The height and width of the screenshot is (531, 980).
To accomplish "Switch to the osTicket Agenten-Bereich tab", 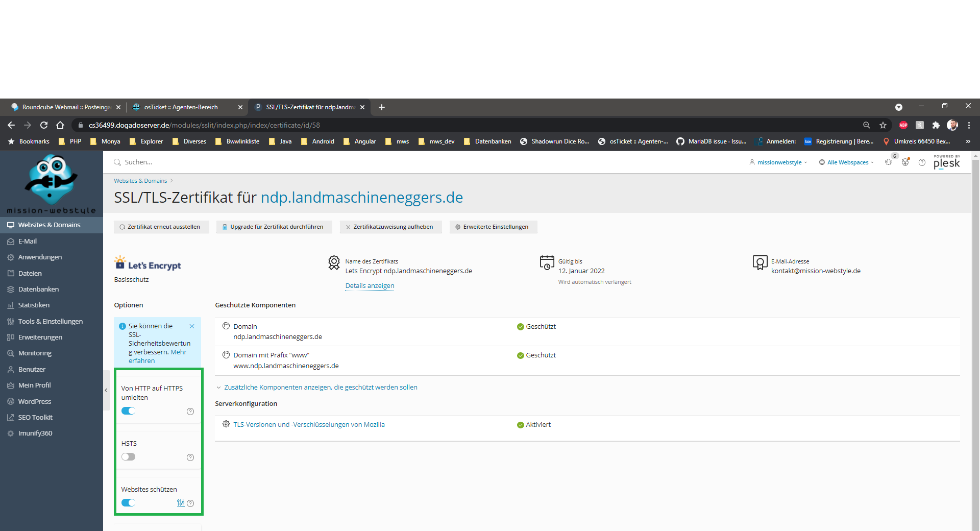I will pos(181,107).
